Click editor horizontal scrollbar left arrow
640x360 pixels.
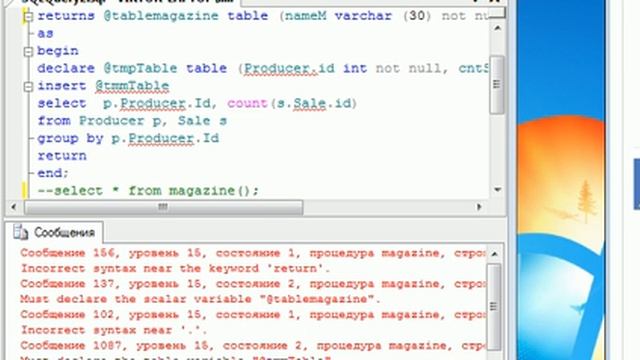click(x=13, y=207)
